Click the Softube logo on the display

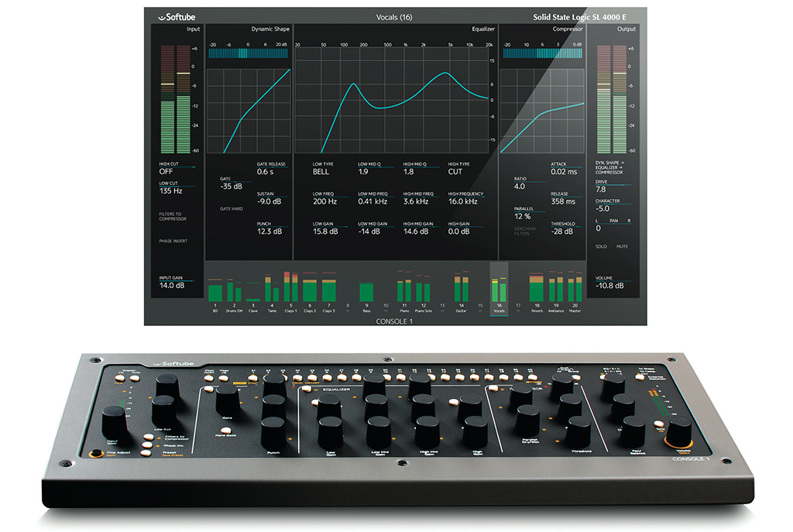(177, 17)
